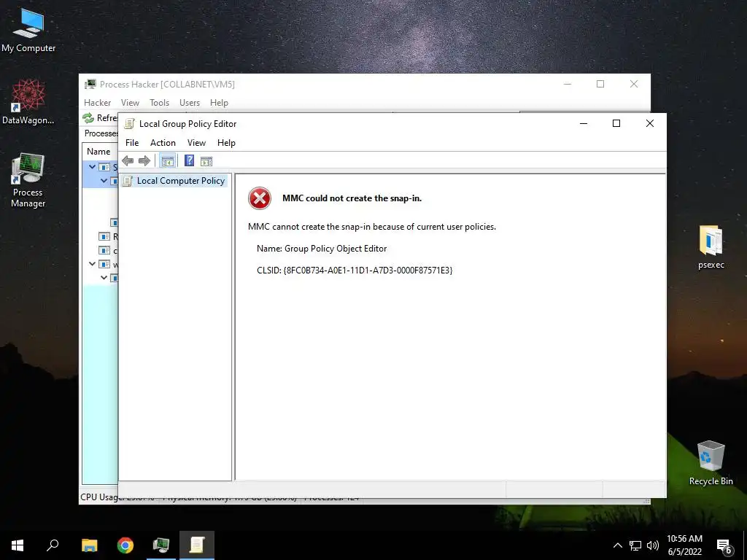747x560 pixels.
Task: Collapse last visible child node in Process Hacker
Action: tap(104, 278)
